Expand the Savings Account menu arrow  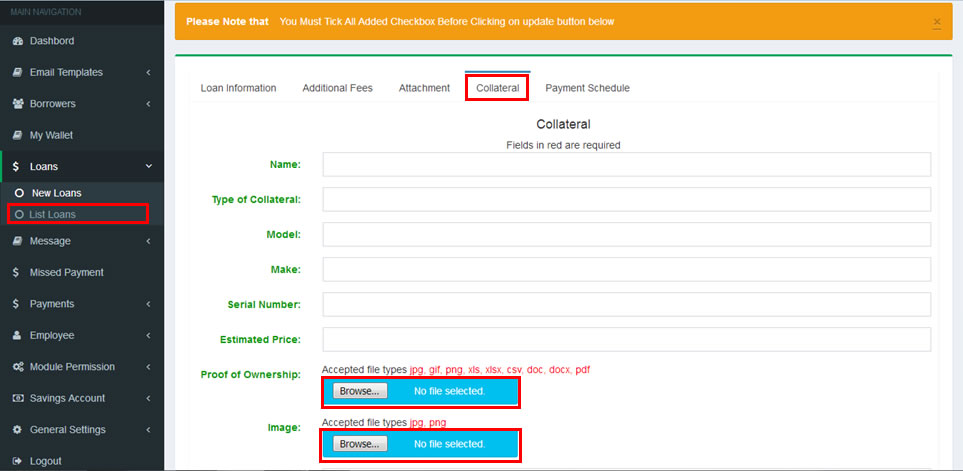pyautogui.click(x=148, y=398)
